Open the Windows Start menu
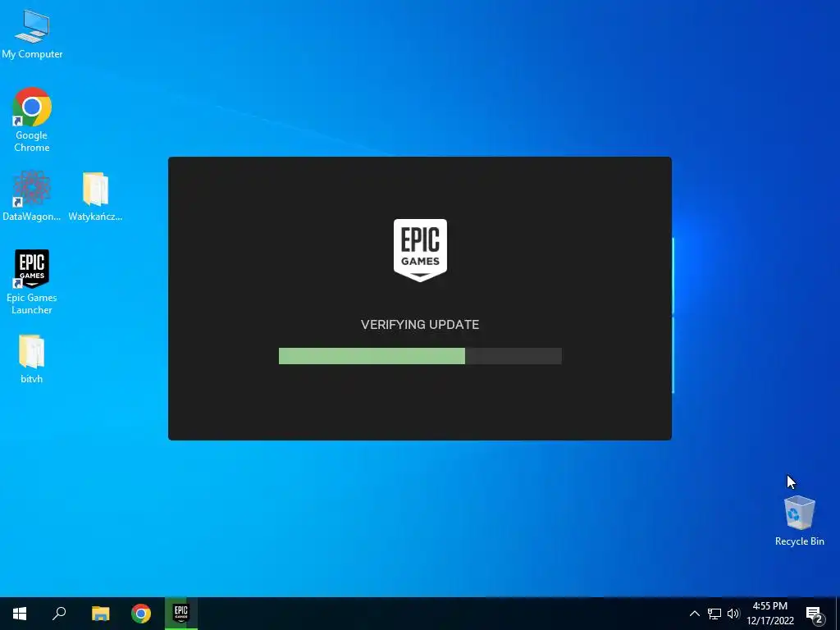Screen dimensions: 840x630 click(20, 614)
